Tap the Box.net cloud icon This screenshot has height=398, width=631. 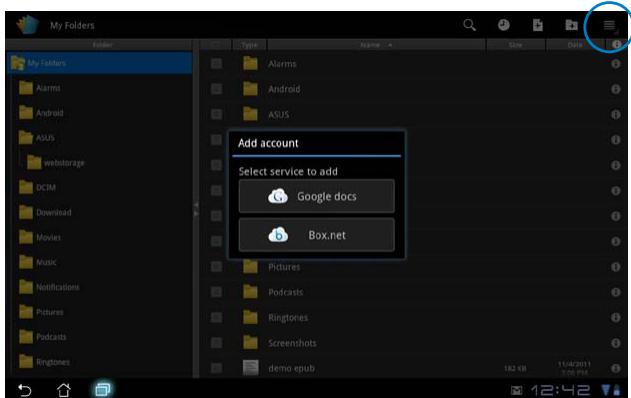pyautogui.click(x=278, y=235)
